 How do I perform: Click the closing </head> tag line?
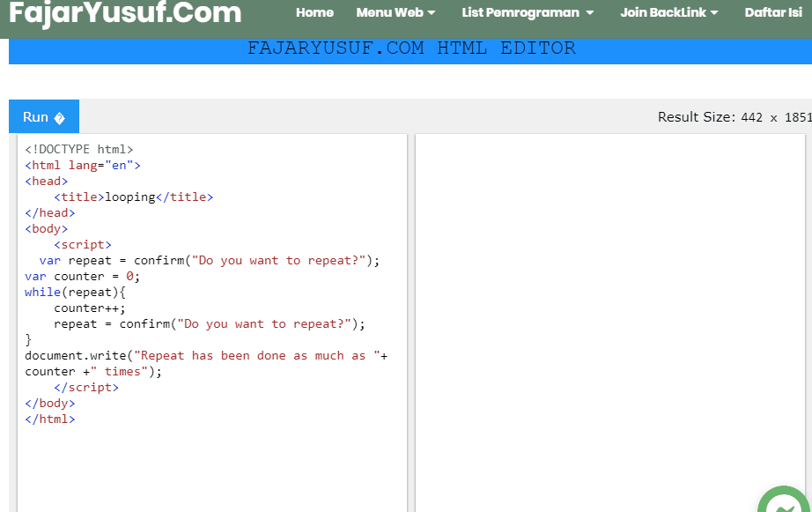(x=49, y=213)
